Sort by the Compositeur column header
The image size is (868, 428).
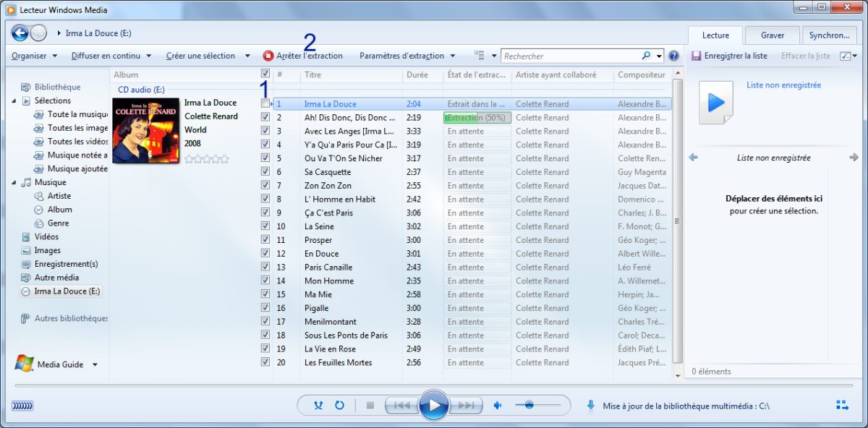(x=642, y=74)
